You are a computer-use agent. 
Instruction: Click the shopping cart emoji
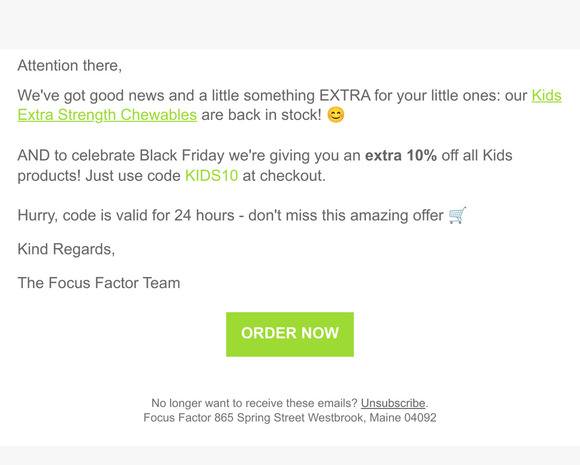point(457,215)
